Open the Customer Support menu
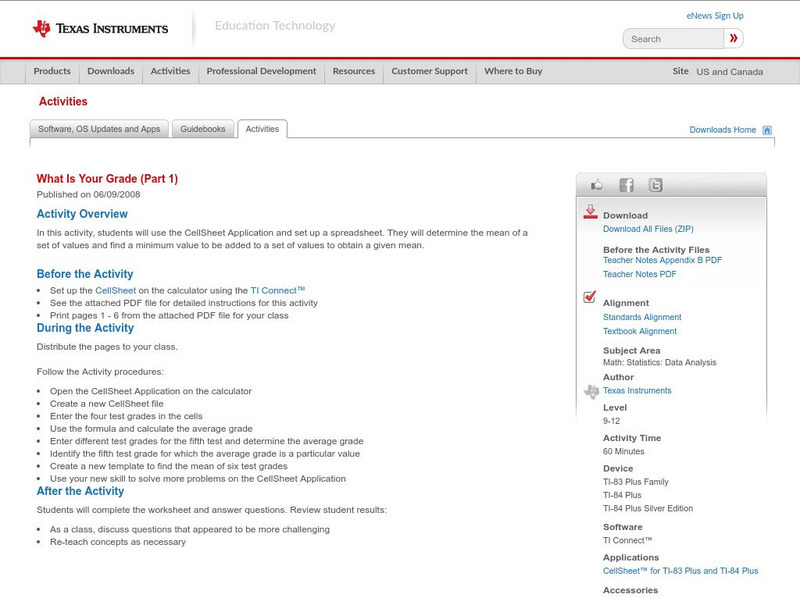Image resolution: width=800 pixels, height=598 pixels. (430, 71)
